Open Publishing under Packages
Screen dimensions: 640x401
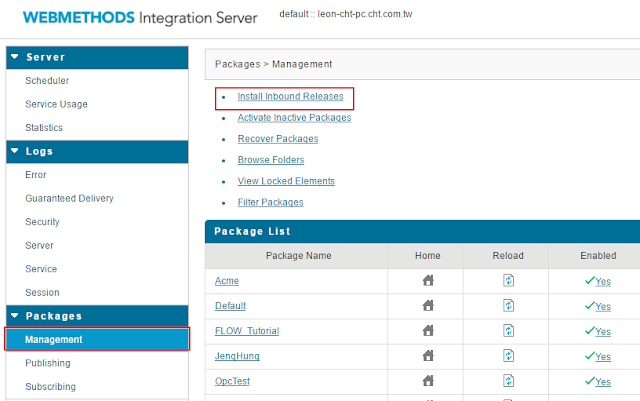[47, 363]
